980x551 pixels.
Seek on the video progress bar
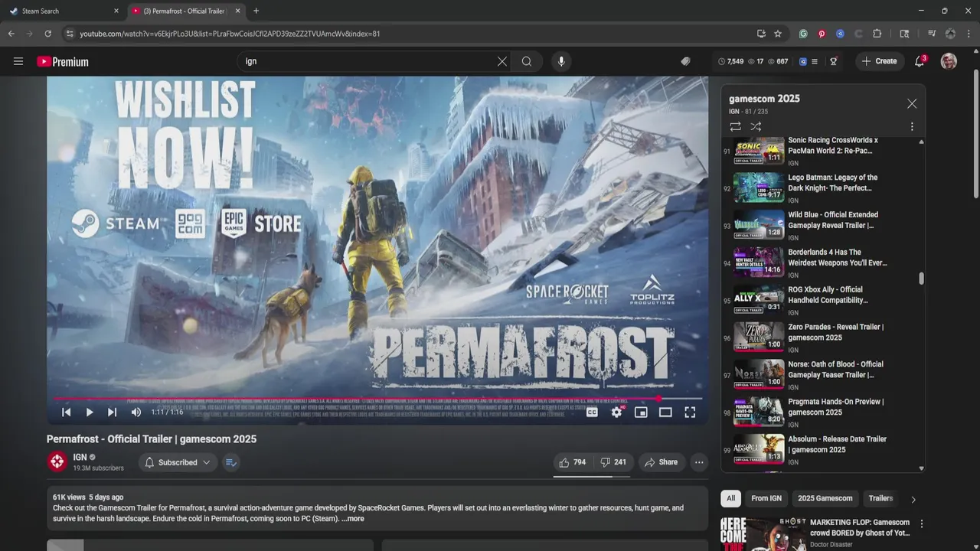click(x=377, y=399)
